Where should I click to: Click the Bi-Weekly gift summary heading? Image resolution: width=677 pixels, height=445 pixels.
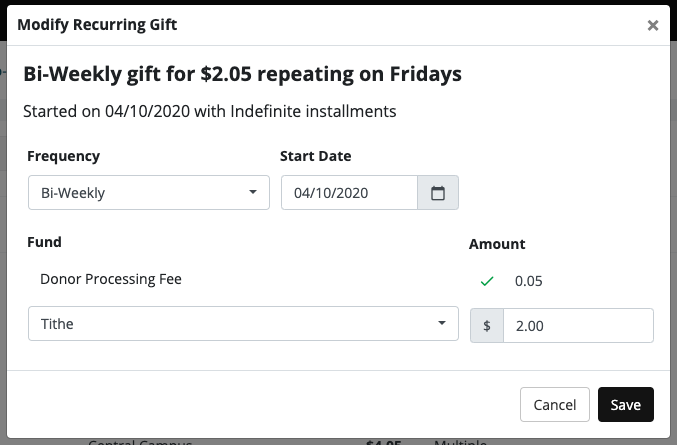pyautogui.click(x=242, y=74)
